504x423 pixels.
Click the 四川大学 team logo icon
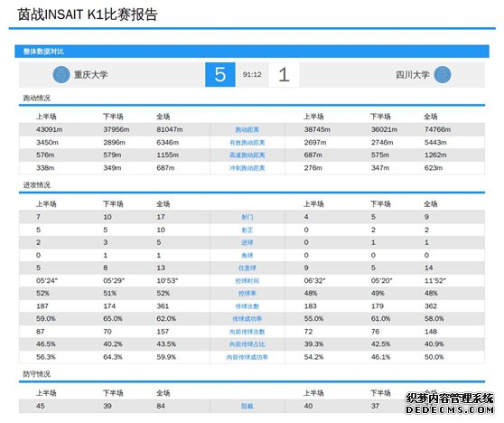tap(443, 75)
